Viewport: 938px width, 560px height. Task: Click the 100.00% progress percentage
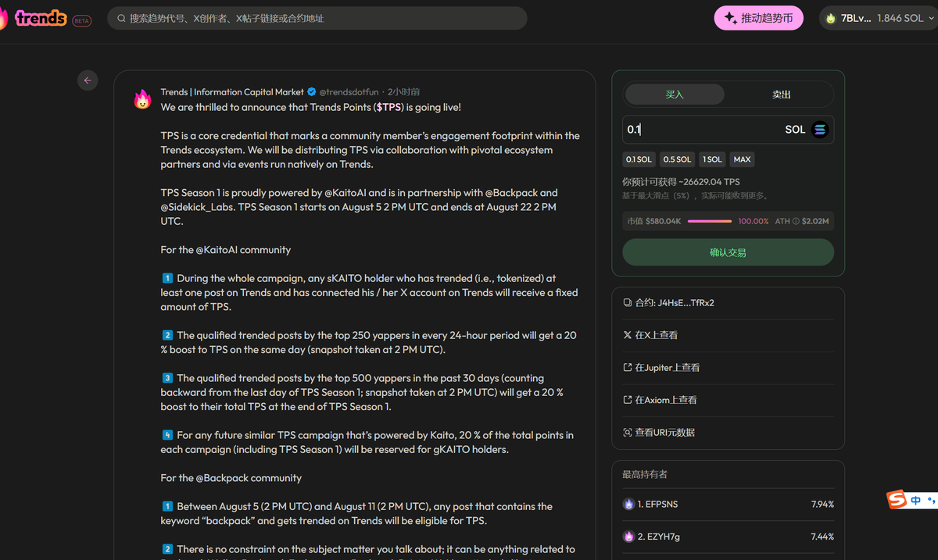tap(754, 221)
